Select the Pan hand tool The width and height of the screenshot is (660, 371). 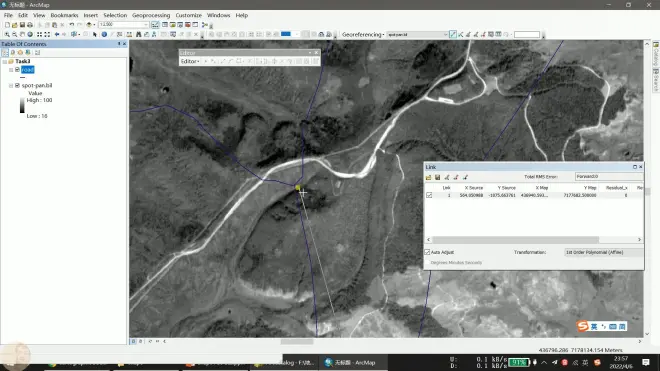tap(22, 35)
